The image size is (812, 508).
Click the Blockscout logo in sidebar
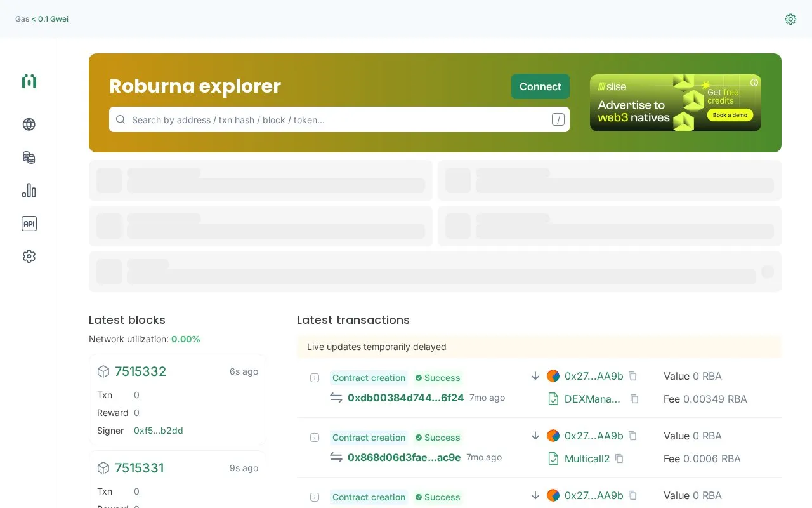[29, 81]
